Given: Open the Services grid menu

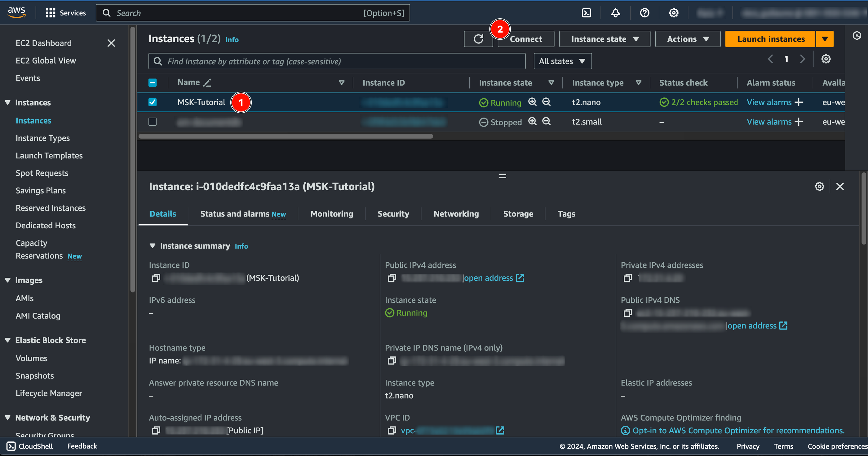Looking at the screenshot, I should (x=66, y=13).
